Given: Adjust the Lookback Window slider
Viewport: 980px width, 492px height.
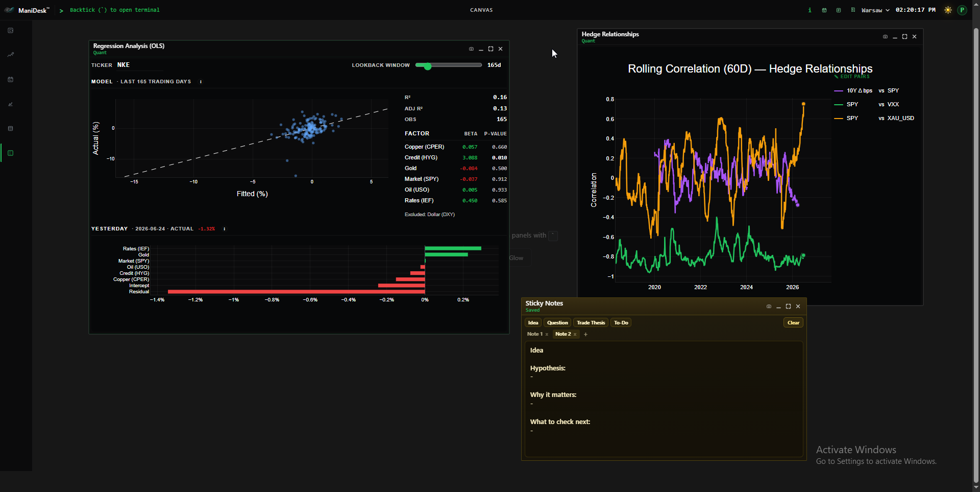Looking at the screenshot, I should coord(448,65).
